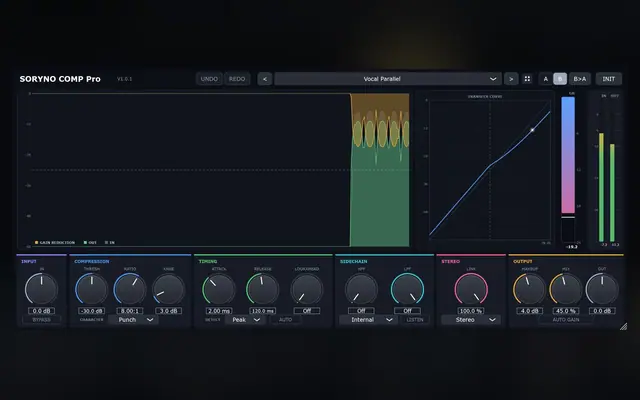
Task: Copy B to A with B>A button
Action: click(580, 79)
